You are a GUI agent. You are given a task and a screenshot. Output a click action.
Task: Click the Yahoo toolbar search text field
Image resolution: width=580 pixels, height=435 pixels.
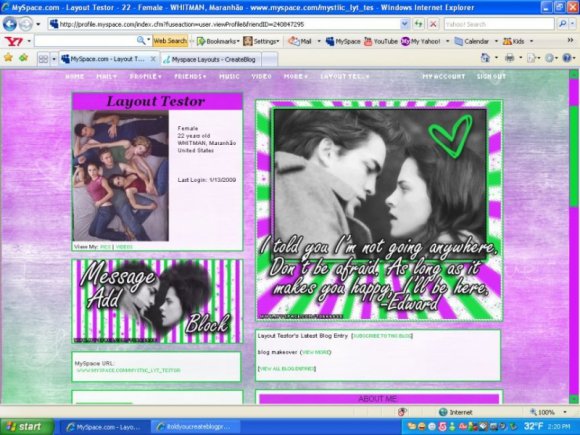87,41
